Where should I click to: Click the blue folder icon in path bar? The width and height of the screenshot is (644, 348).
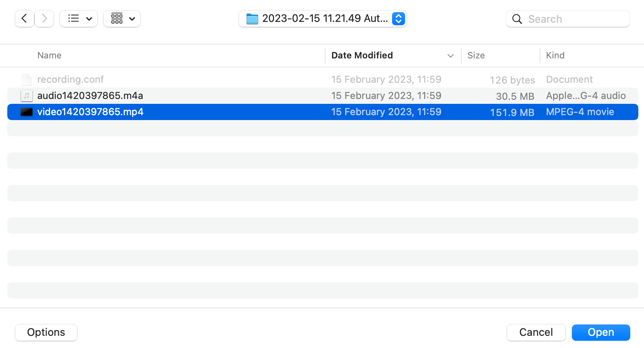point(252,19)
